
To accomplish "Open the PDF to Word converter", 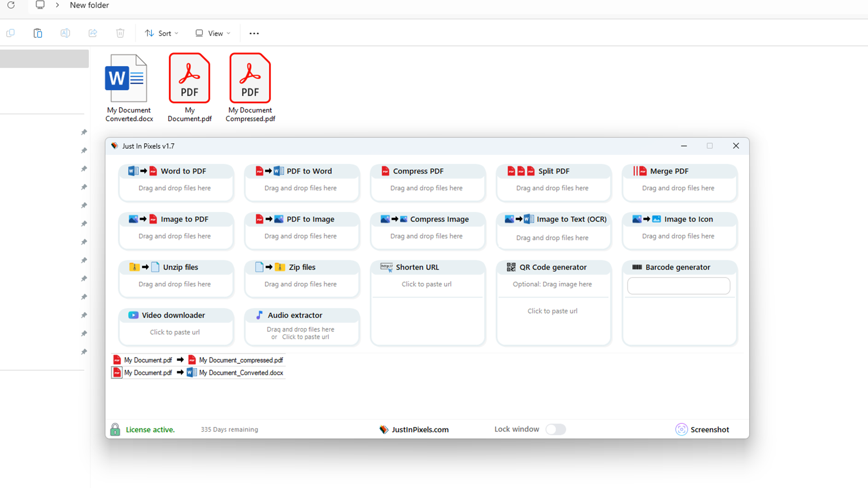I will click(302, 171).
